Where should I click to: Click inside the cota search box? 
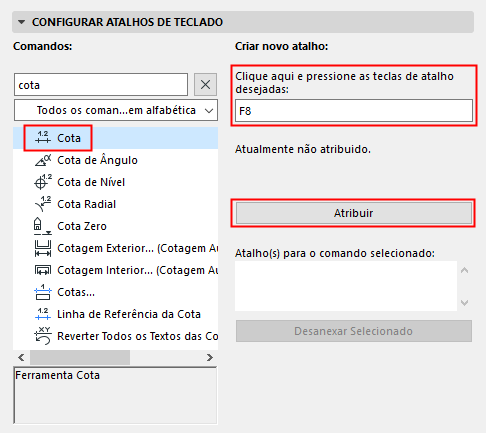click(x=101, y=85)
